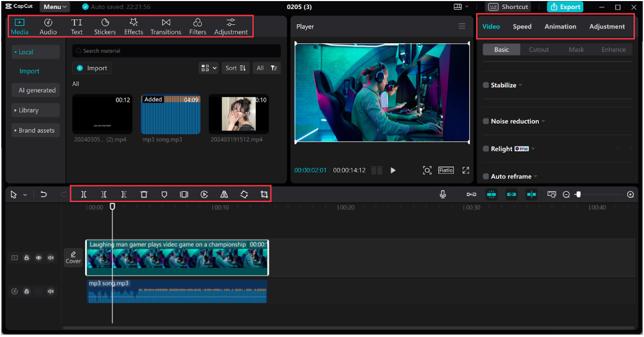The width and height of the screenshot is (644, 337).
Task: Open the Shortcut button
Action: click(x=508, y=7)
